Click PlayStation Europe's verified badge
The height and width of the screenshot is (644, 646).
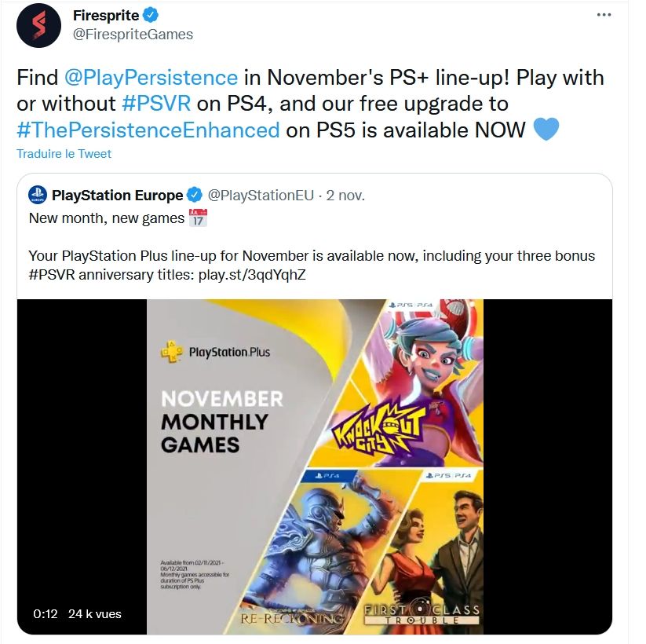point(195,195)
